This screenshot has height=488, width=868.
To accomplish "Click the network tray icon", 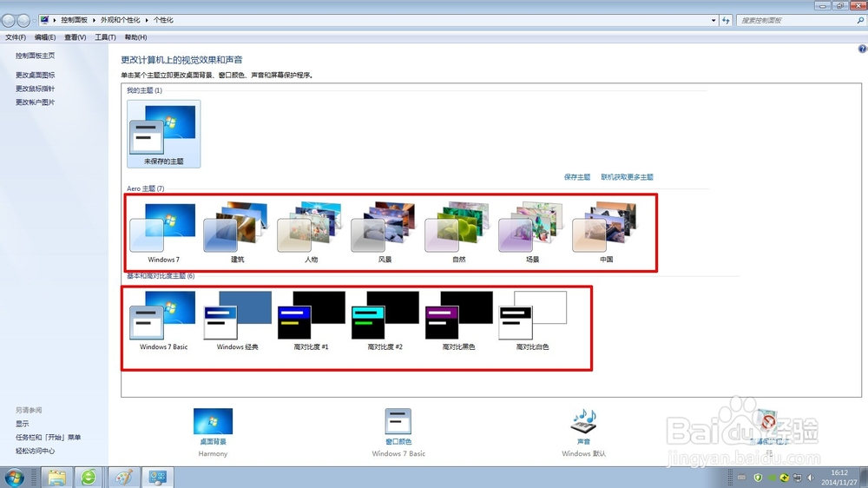I will pyautogui.click(x=798, y=478).
